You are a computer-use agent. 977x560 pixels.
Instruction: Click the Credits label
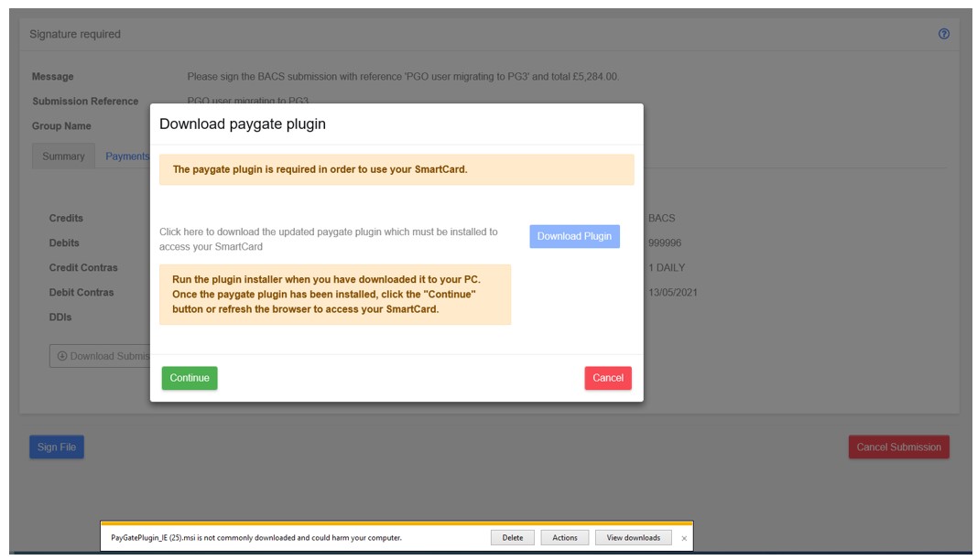click(66, 218)
